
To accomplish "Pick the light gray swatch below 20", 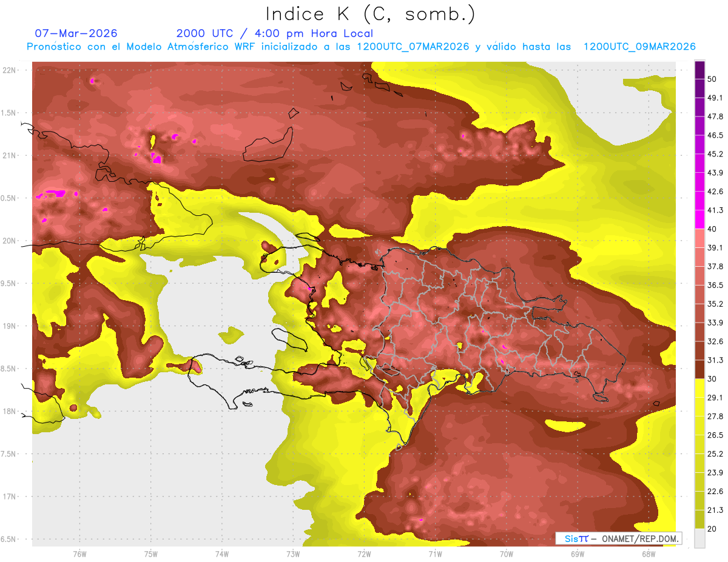I will pyautogui.click(x=699, y=538).
